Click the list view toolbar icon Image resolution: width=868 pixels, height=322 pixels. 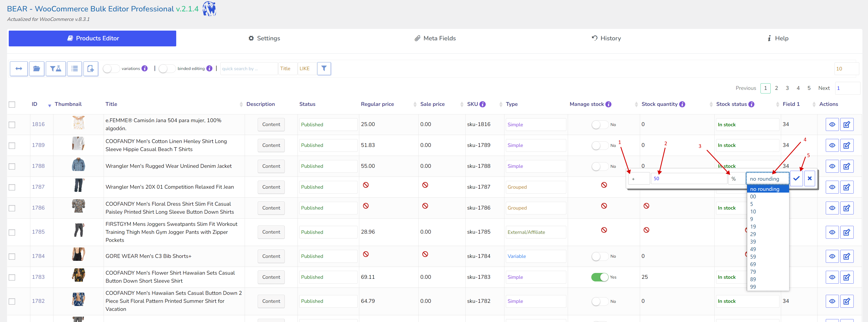pos(75,69)
